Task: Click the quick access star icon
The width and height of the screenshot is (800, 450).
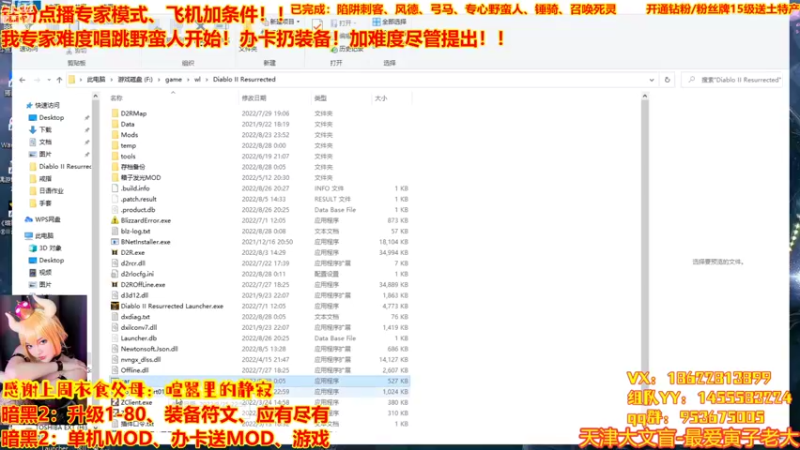Action: point(29,105)
